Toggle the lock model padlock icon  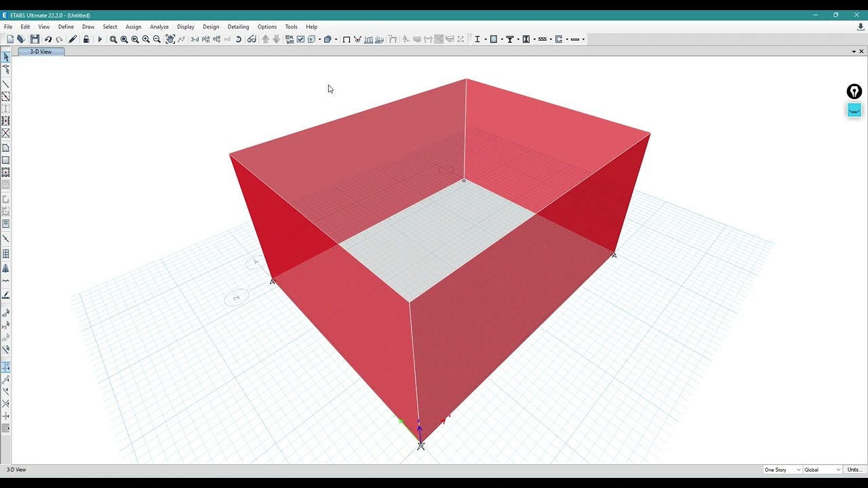86,39
